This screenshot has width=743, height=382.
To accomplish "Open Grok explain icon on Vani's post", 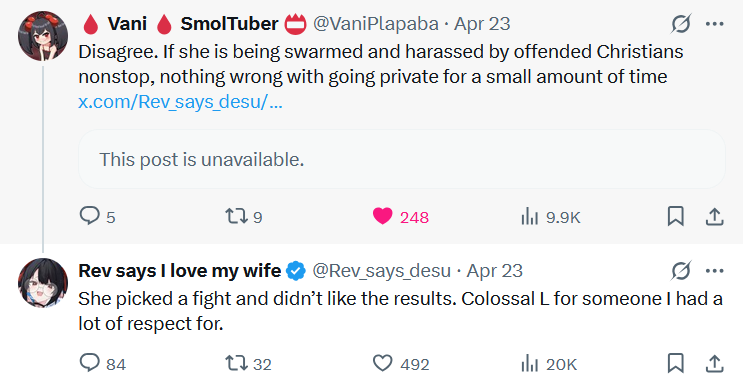I will (x=680, y=24).
